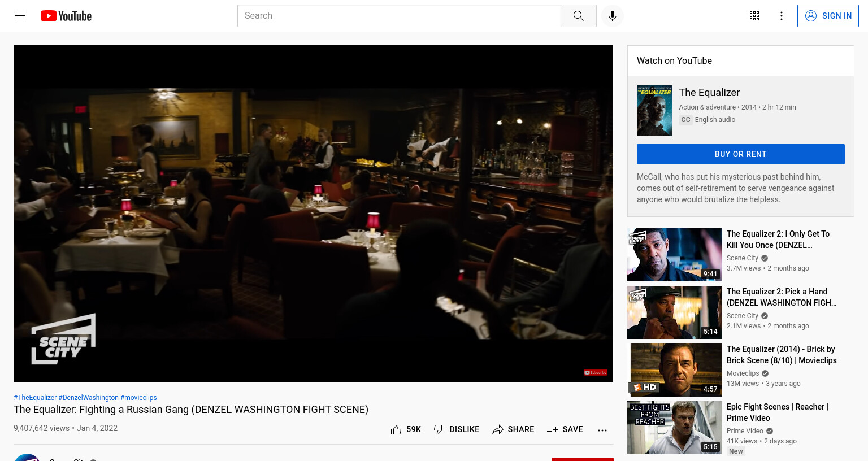Click the #TheEqualizer hashtag

pyautogui.click(x=35, y=398)
